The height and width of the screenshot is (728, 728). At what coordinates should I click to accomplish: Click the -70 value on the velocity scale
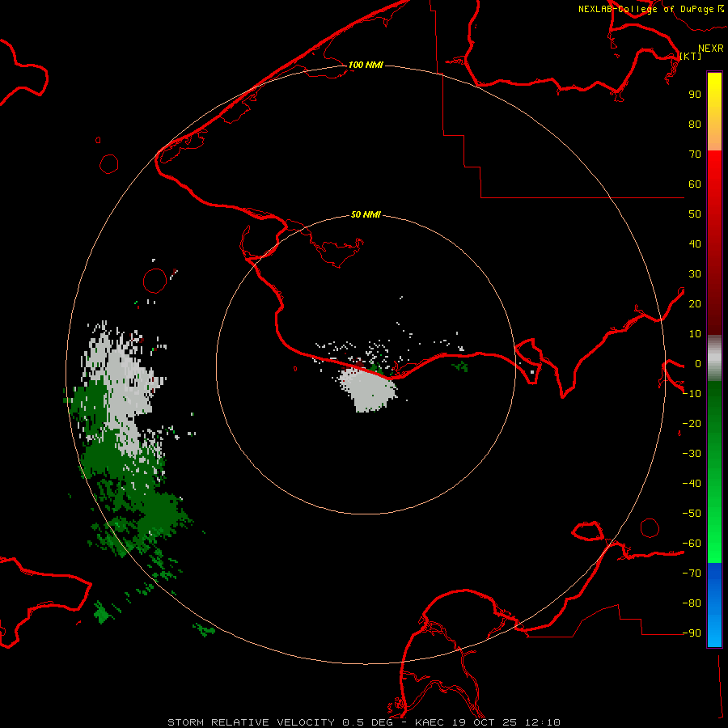(692, 574)
